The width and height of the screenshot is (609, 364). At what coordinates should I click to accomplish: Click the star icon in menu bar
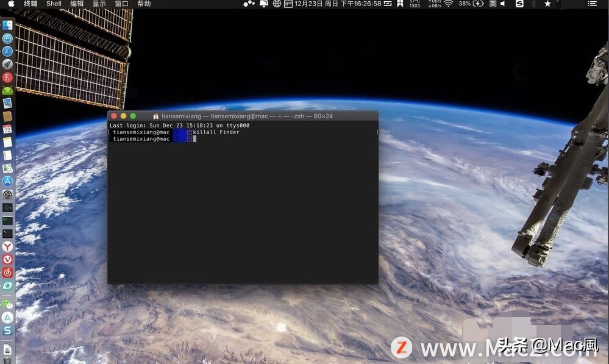547,4
